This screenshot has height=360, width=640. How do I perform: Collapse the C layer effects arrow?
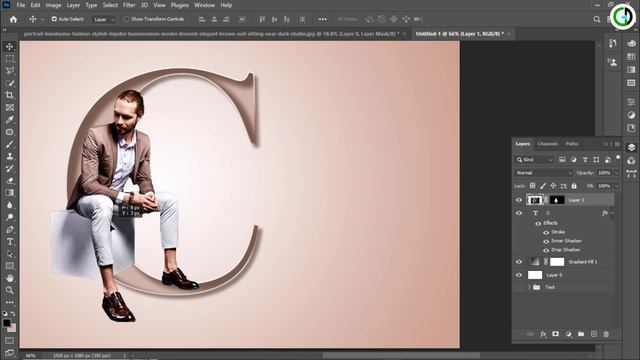click(x=612, y=213)
